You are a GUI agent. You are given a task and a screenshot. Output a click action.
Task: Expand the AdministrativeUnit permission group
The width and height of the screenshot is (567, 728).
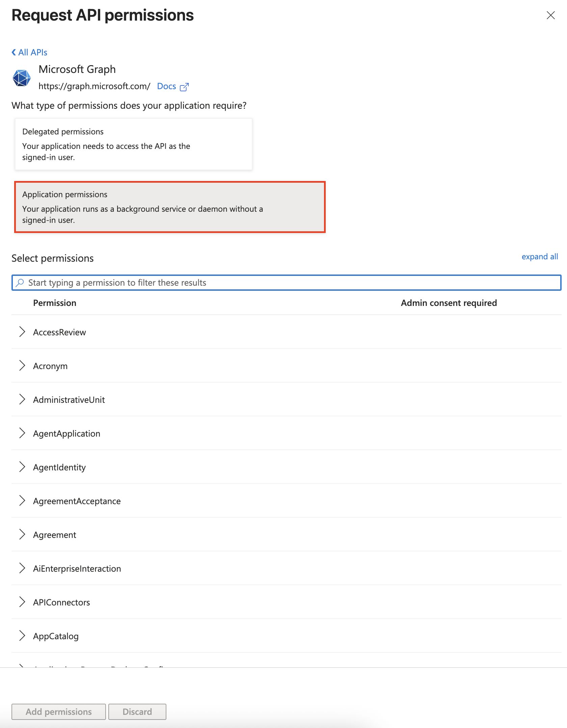(x=23, y=399)
